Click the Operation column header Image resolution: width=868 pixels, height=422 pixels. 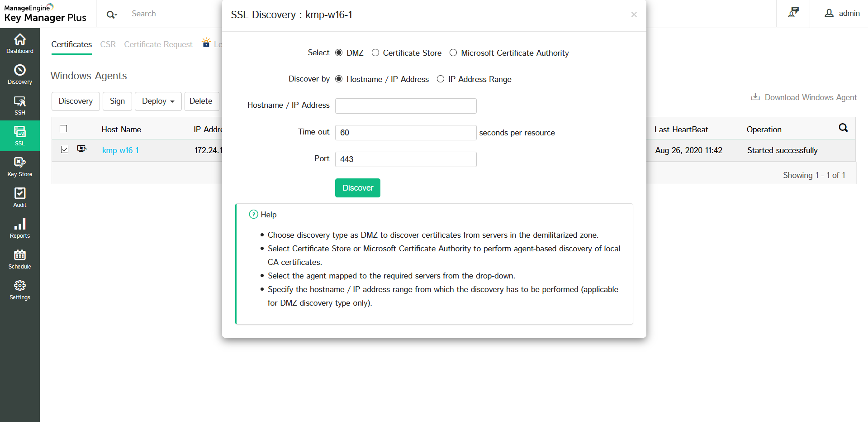(764, 129)
